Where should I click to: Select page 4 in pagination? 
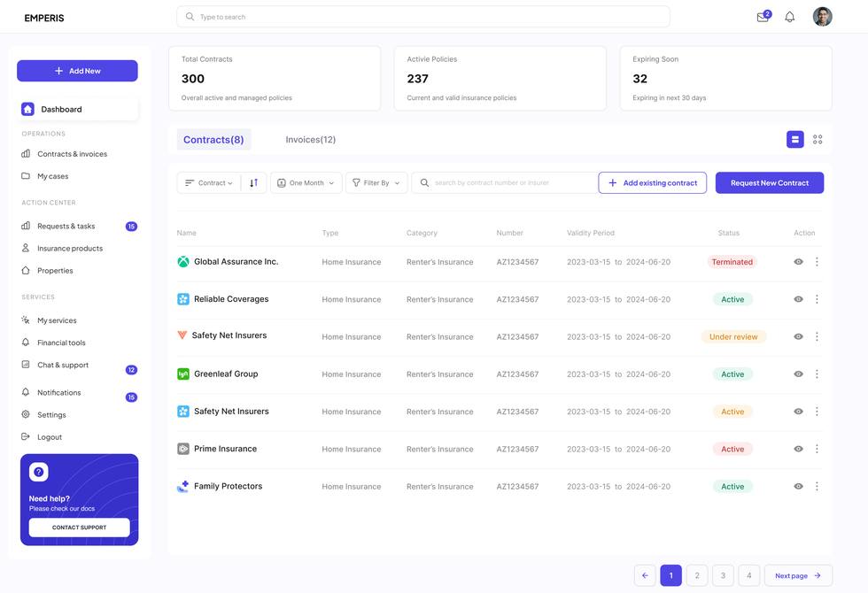coord(749,575)
